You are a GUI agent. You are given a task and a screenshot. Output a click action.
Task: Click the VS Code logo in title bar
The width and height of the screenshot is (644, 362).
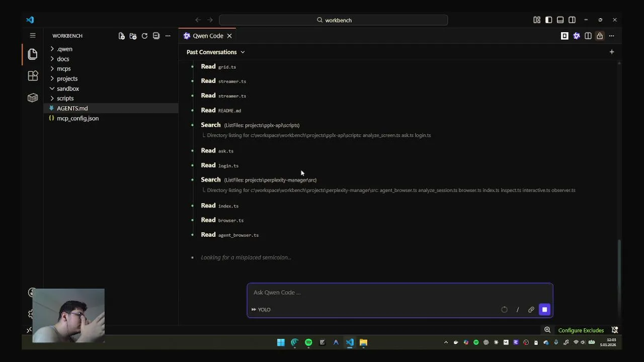pyautogui.click(x=30, y=20)
